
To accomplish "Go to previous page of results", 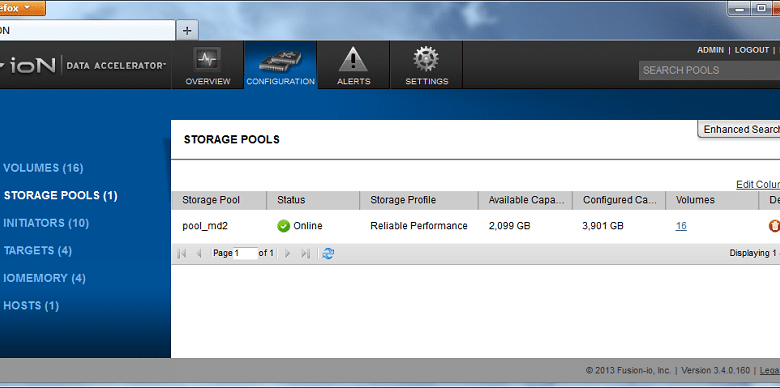I will point(198,253).
